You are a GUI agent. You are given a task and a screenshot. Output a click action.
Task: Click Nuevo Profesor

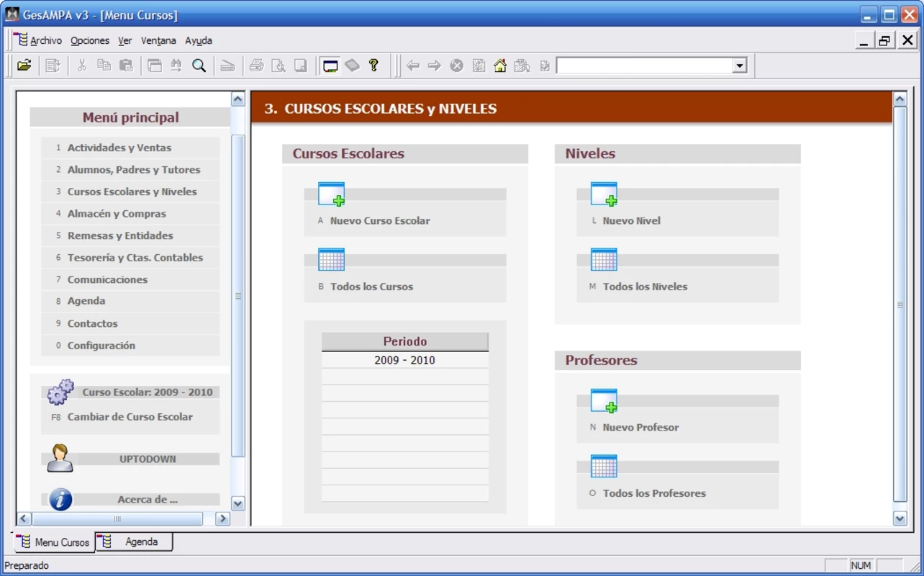[x=640, y=428]
